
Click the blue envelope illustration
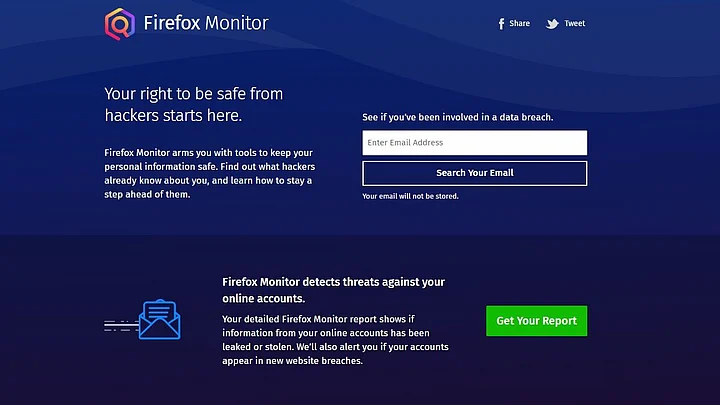pyautogui.click(x=158, y=320)
